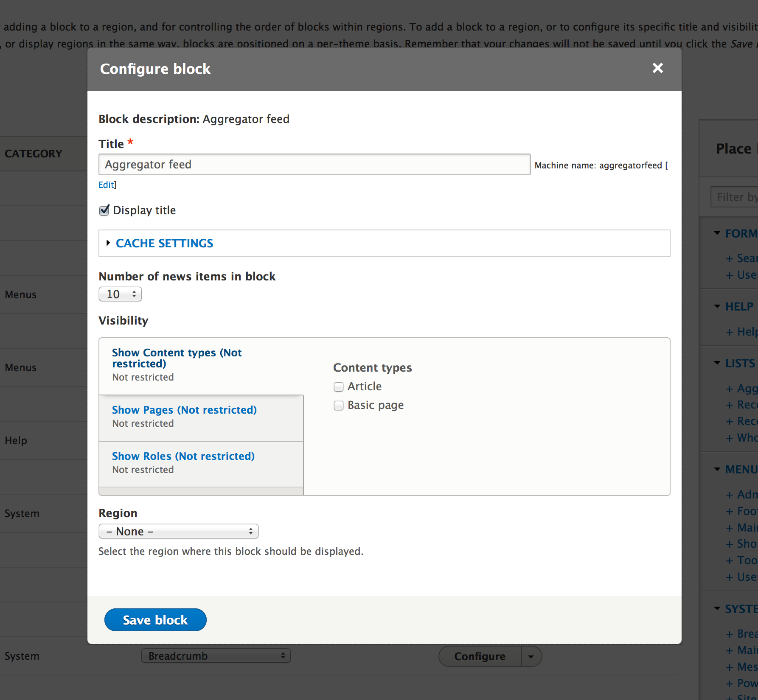Click the Filter field in Place block panel

pos(734,197)
